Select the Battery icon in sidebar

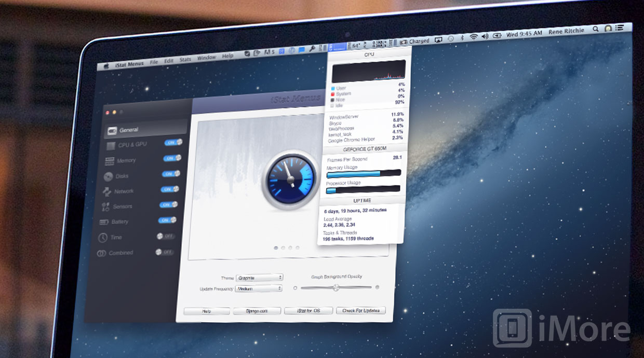click(104, 222)
